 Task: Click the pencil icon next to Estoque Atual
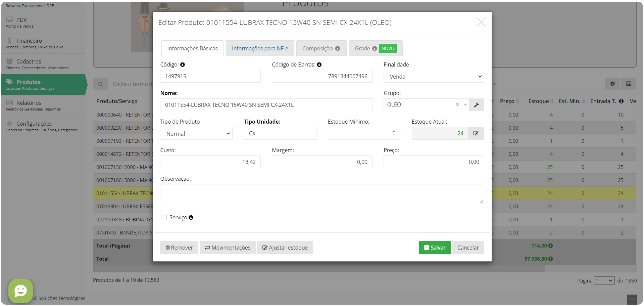476,133
